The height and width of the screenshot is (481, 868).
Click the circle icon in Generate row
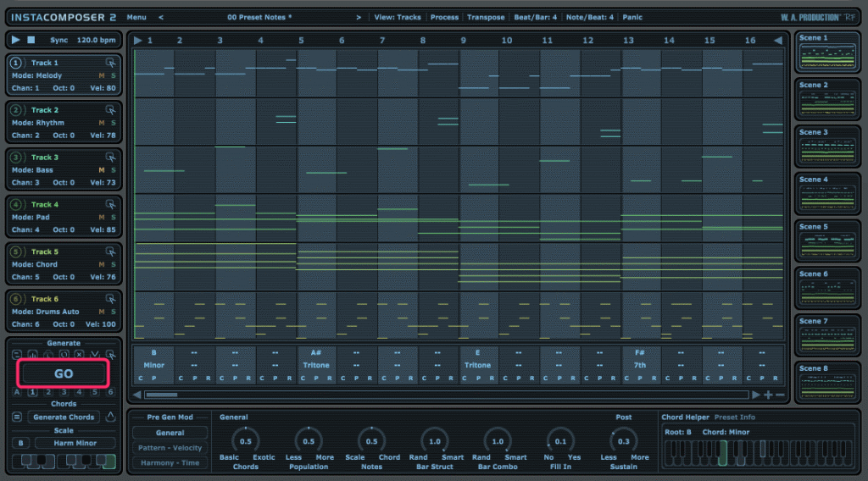pos(64,354)
